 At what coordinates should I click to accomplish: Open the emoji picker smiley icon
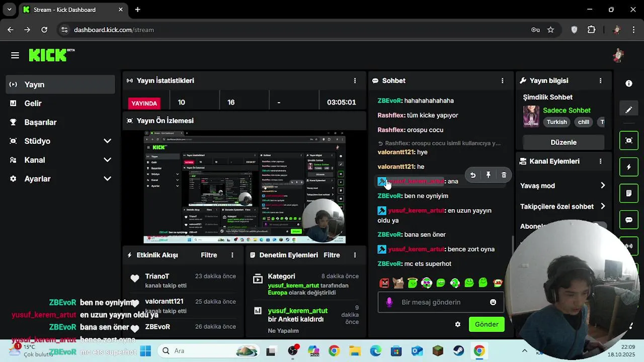(493, 302)
